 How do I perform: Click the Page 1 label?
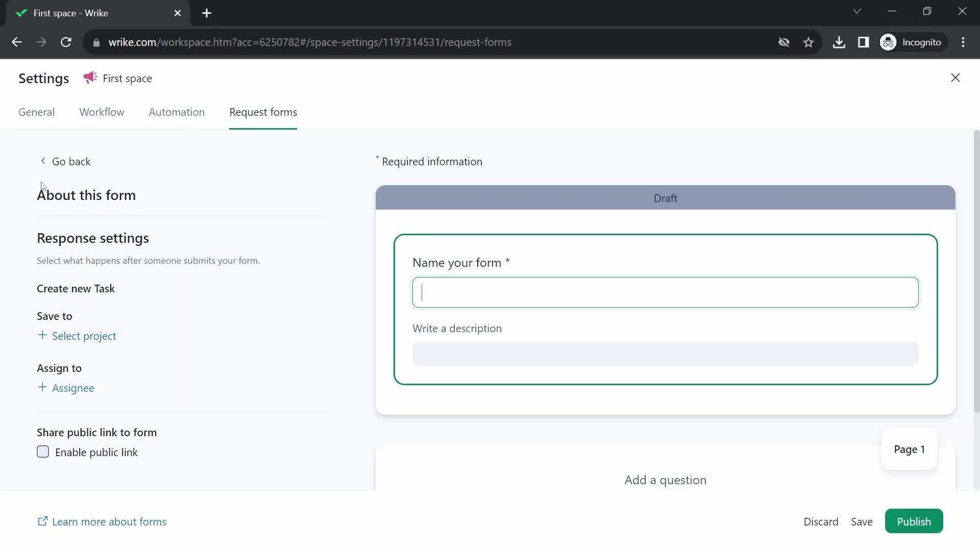coord(909,449)
